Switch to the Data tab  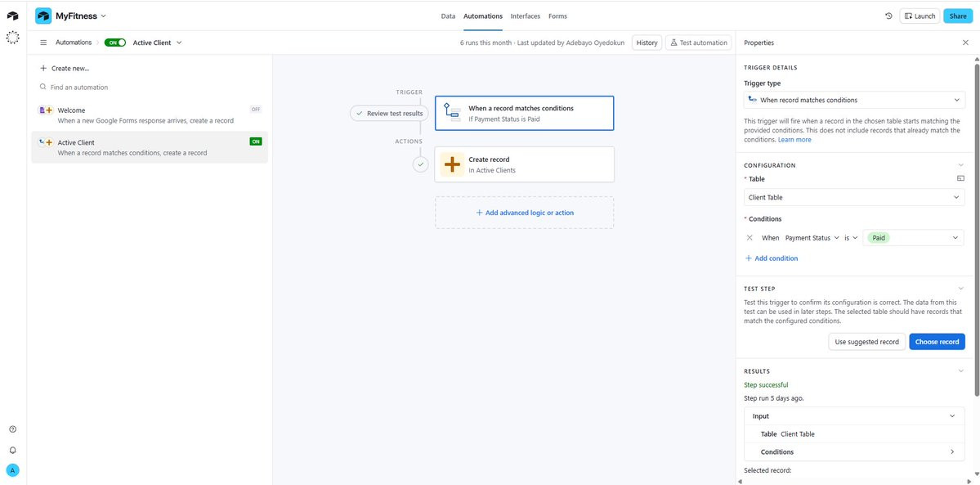coord(448,16)
